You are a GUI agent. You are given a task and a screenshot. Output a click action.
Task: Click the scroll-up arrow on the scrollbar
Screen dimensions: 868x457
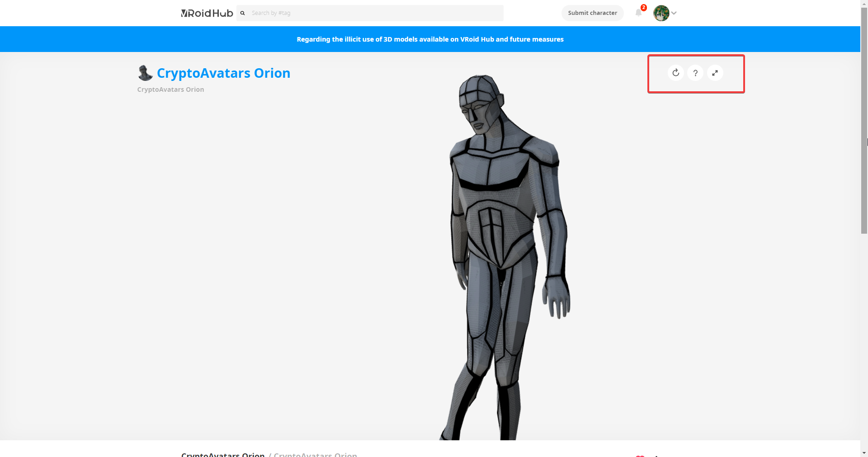point(864,4)
